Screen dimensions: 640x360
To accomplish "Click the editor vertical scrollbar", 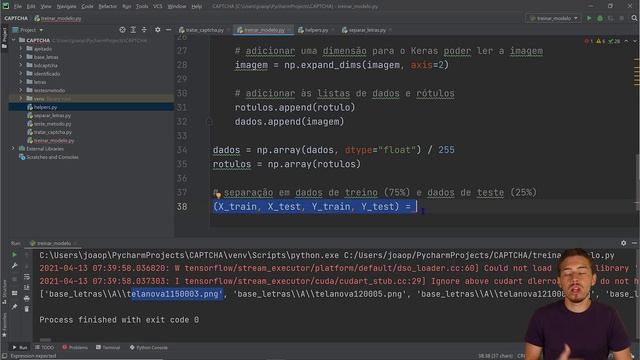I will point(637,181).
